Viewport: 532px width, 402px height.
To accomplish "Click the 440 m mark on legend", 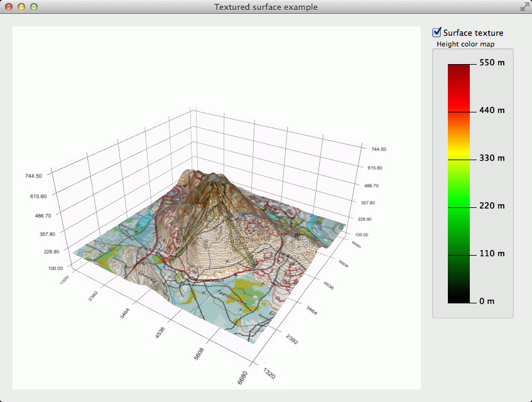I will (491, 110).
